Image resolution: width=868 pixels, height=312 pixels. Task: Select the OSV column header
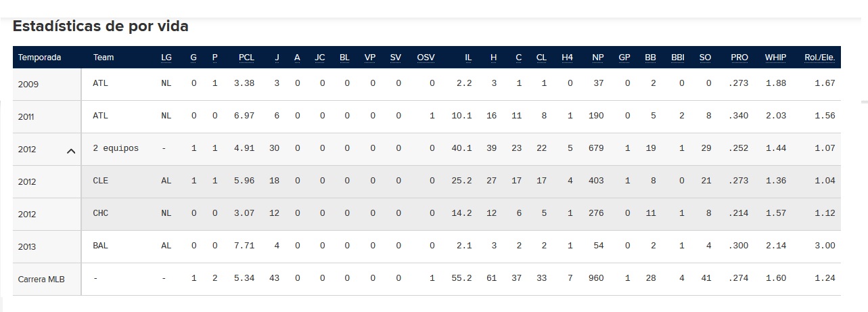(426, 58)
